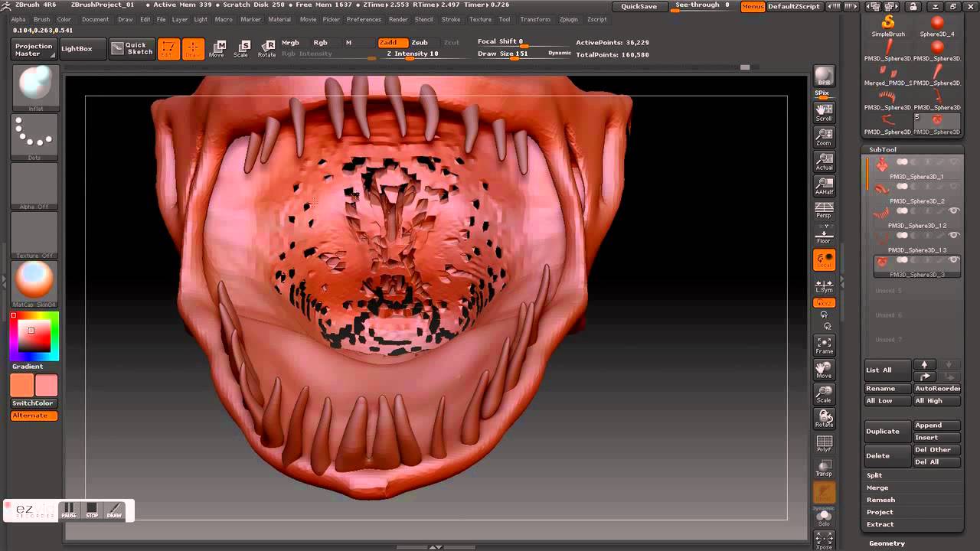Move subtool up with arrow button
Image resolution: width=980 pixels, height=551 pixels.
pos(925,365)
